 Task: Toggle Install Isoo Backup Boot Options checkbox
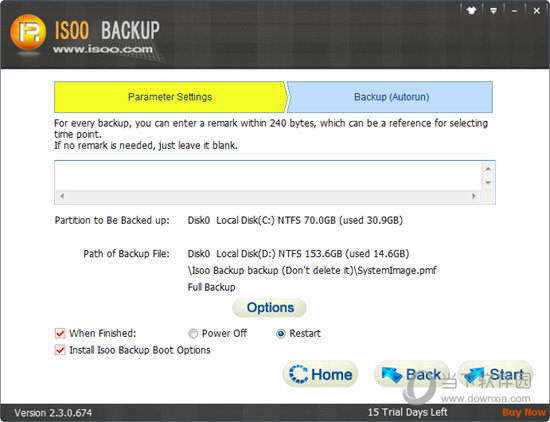(60, 350)
